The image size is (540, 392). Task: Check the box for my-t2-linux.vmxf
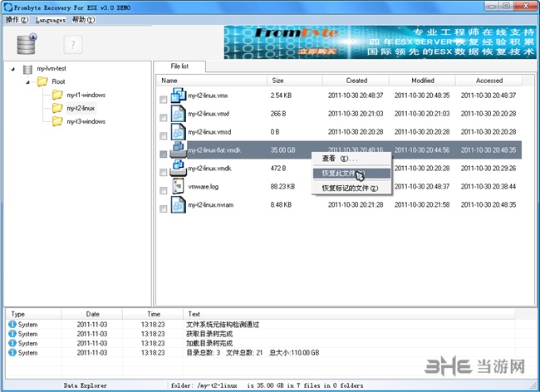(x=163, y=118)
